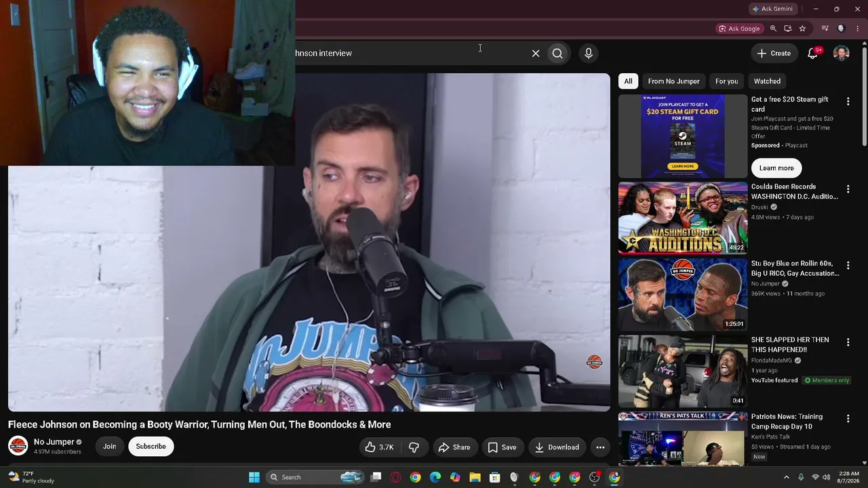Image resolution: width=868 pixels, height=488 pixels.
Task: Share the video
Action: [x=454, y=447]
